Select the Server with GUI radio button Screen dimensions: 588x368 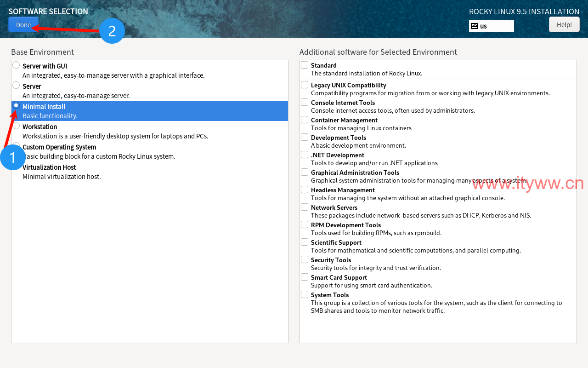(16, 65)
